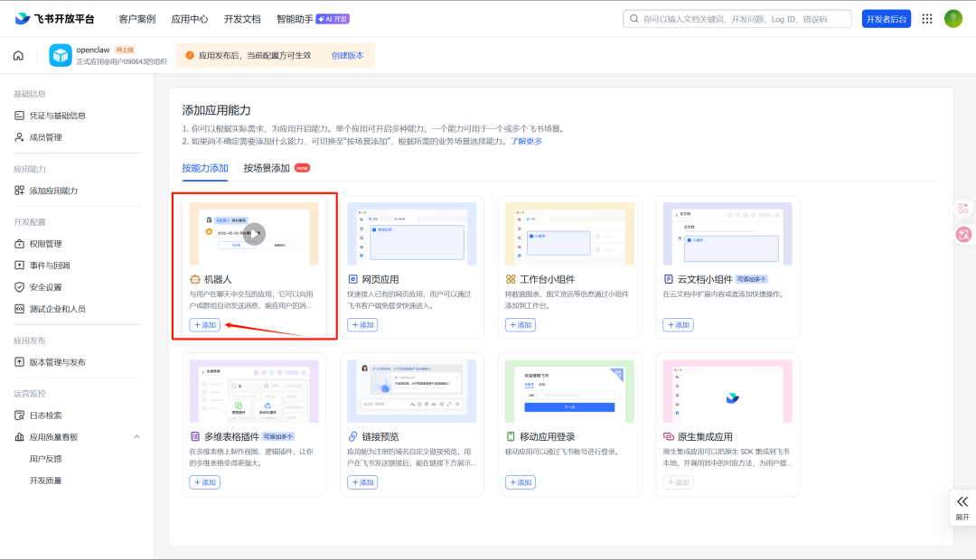
Task: Click the member management person icon
Action: [x=19, y=137]
